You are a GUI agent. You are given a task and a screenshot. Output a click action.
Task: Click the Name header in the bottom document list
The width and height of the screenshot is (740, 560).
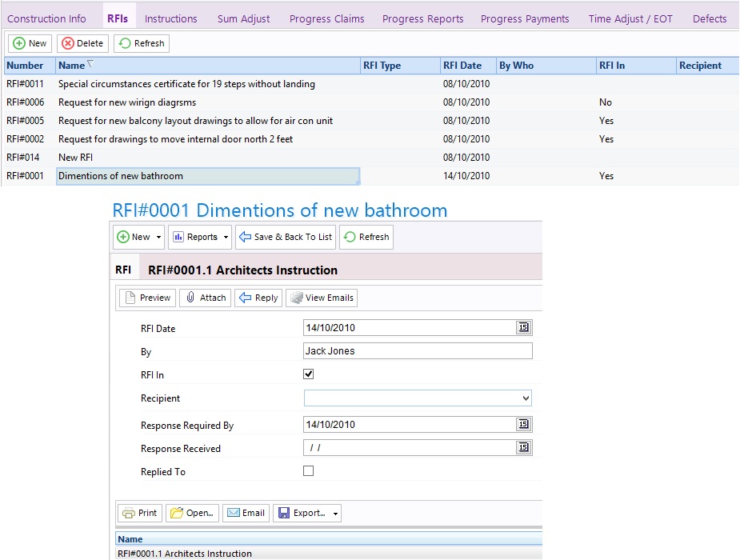[329, 538]
